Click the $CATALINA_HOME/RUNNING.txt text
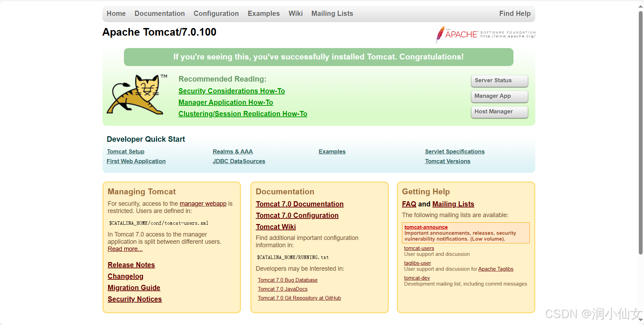 pos(293,257)
